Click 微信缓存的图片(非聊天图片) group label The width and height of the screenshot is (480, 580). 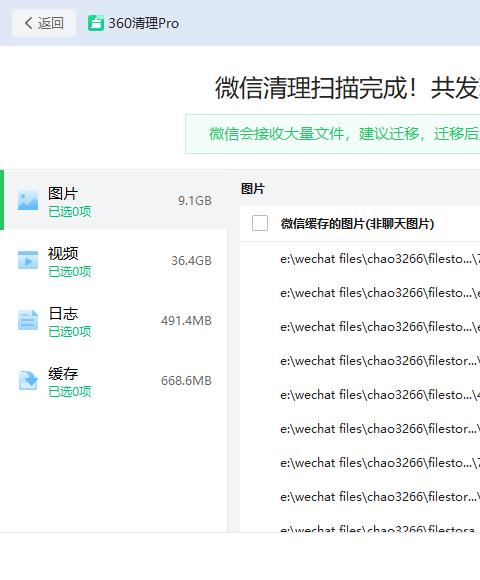click(357, 223)
